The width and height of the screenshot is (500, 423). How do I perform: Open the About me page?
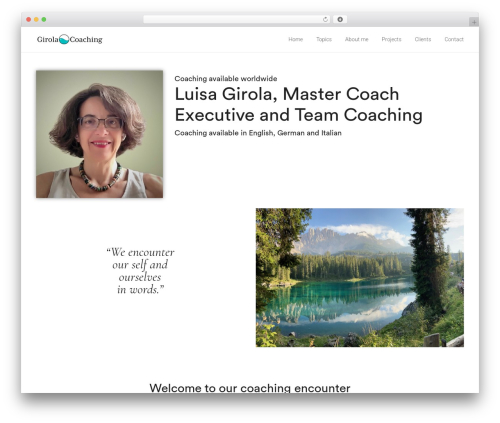(357, 39)
